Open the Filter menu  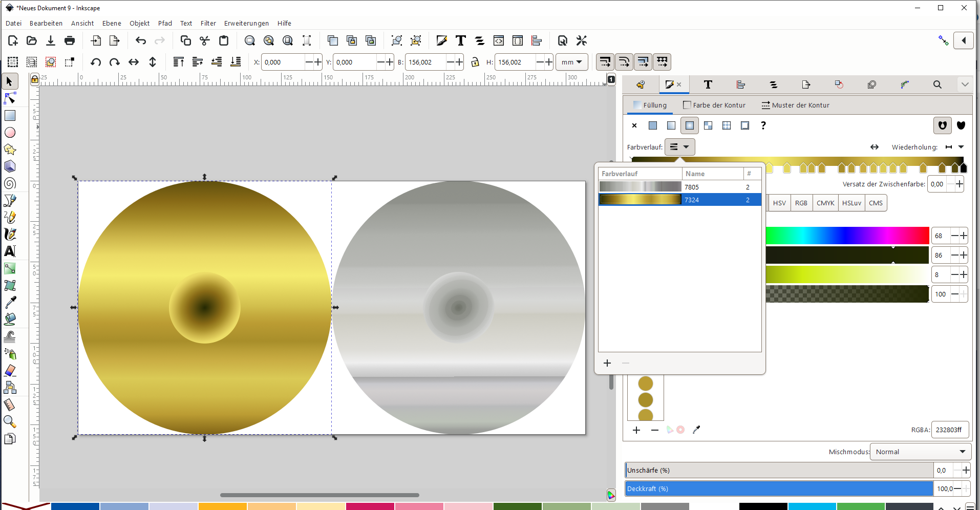208,23
